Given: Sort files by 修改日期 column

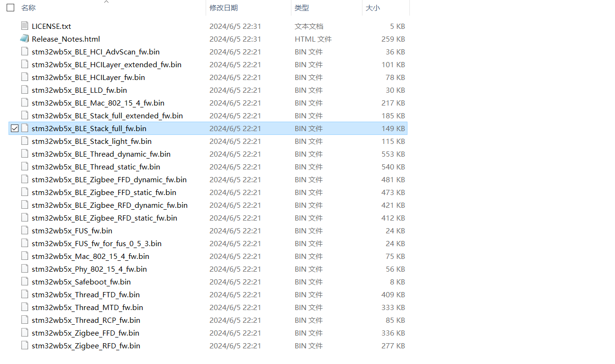Looking at the screenshot, I should click(224, 8).
